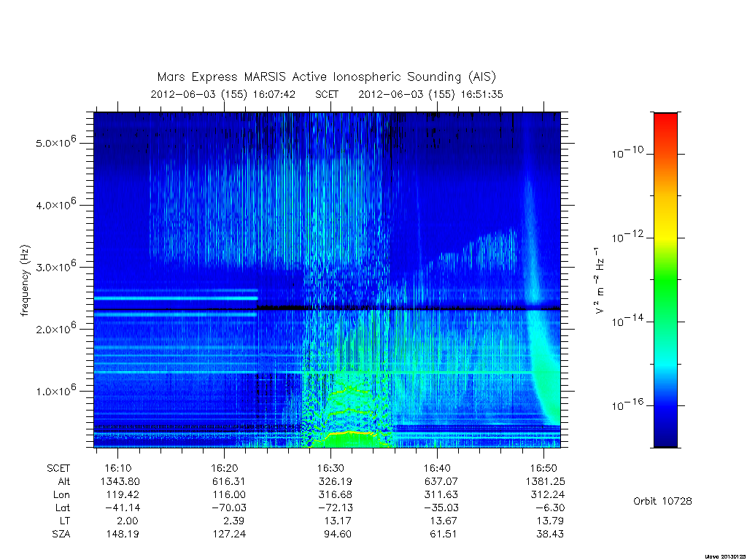
Task: Click the "SCET" label between the timestamps
Action: [x=327, y=94]
